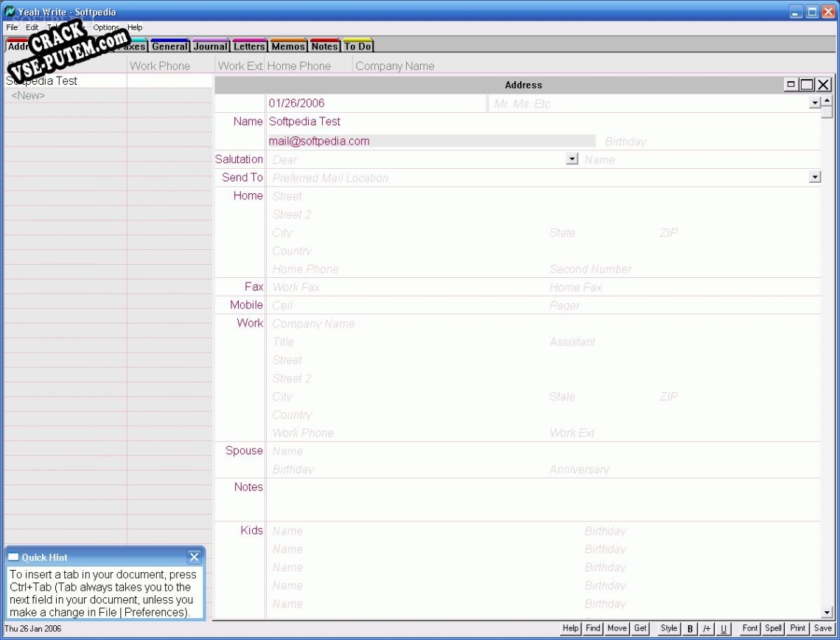Switch to the Journal tab

(211, 46)
